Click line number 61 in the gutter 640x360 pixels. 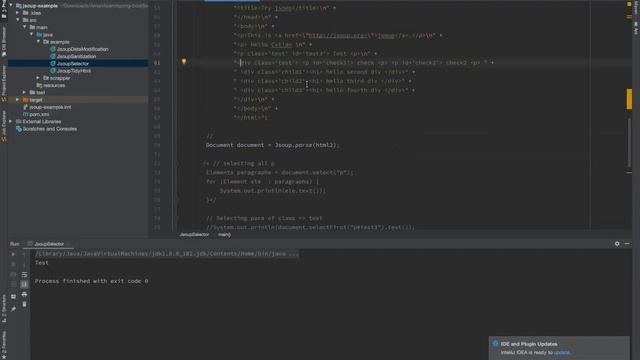(x=157, y=63)
